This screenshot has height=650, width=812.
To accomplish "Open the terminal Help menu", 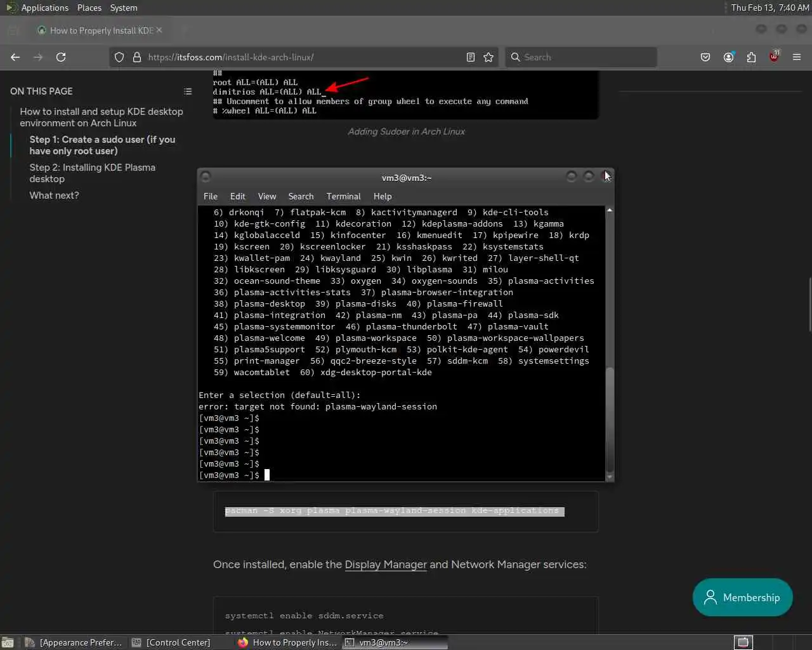I will click(x=383, y=196).
